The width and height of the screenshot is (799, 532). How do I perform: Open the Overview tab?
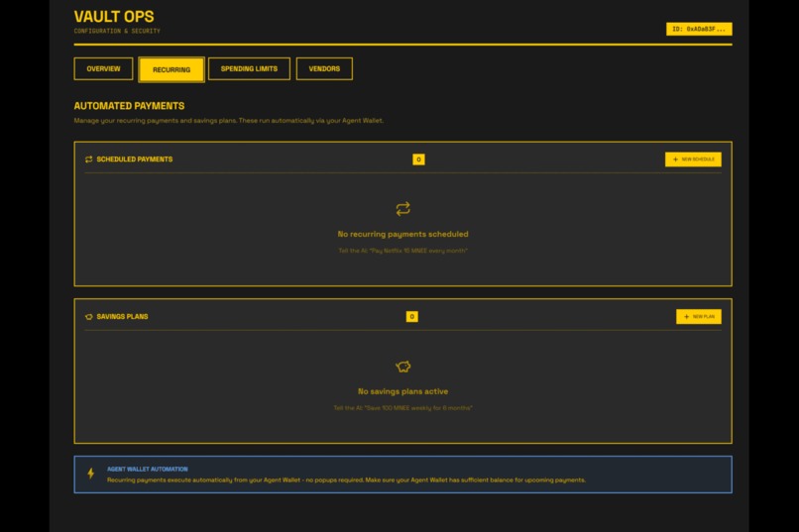[103, 68]
